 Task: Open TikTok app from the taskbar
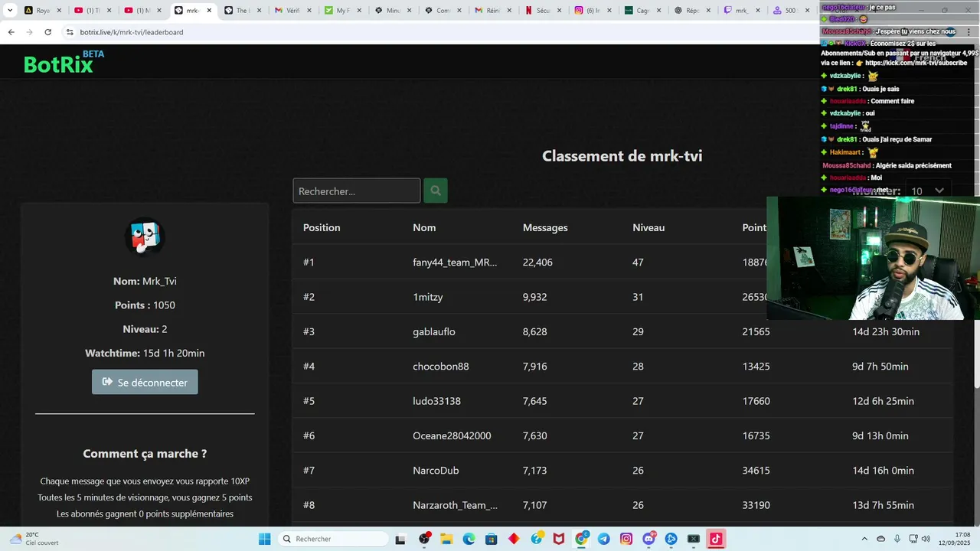(x=716, y=539)
